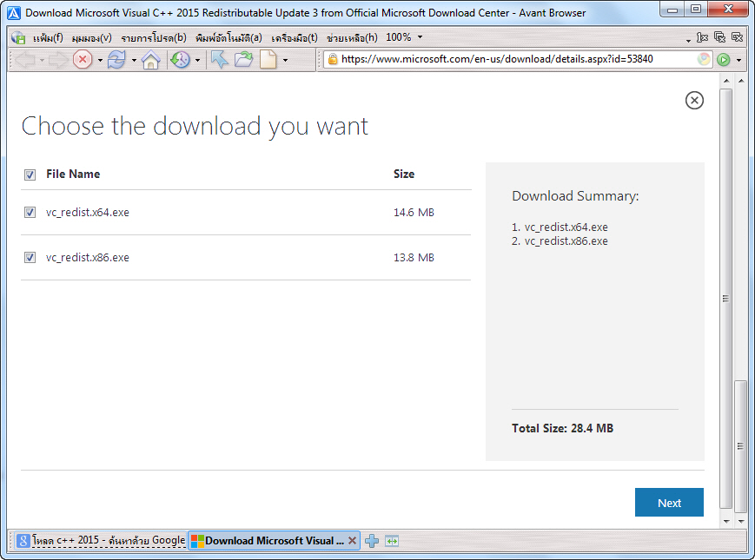Open the ช่วยเหลือ(h) help menu

pyautogui.click(x=352, y=37)
